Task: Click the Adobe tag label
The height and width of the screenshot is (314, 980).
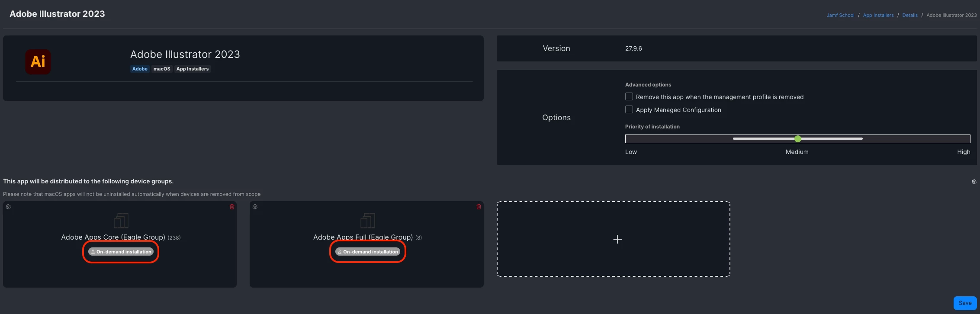Action: click(140, 69)
